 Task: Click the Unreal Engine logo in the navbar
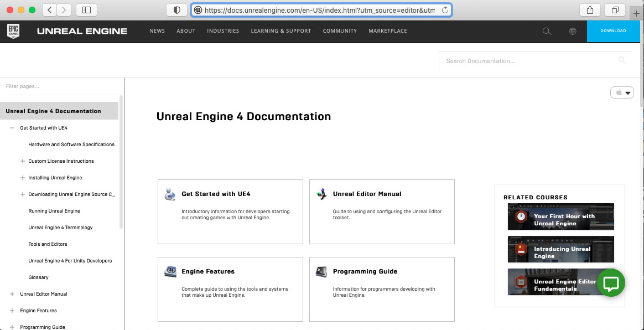(82, 31)
